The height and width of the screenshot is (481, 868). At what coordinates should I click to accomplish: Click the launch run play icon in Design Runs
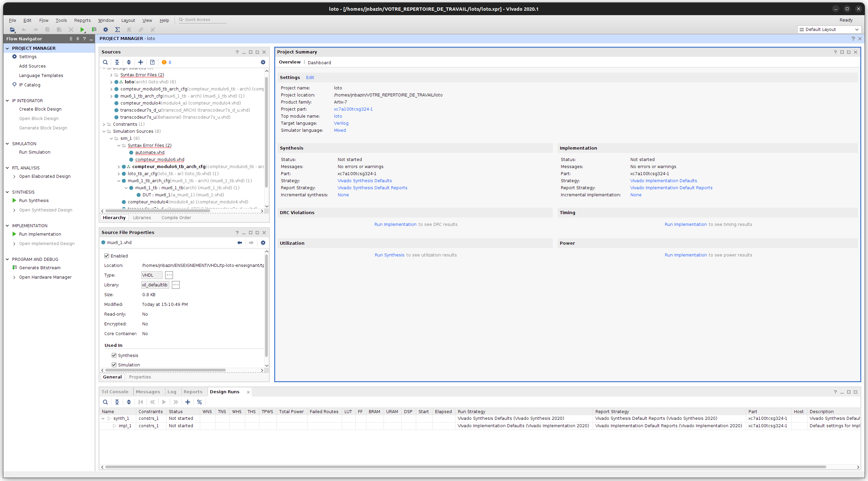[x=164, y=402]
